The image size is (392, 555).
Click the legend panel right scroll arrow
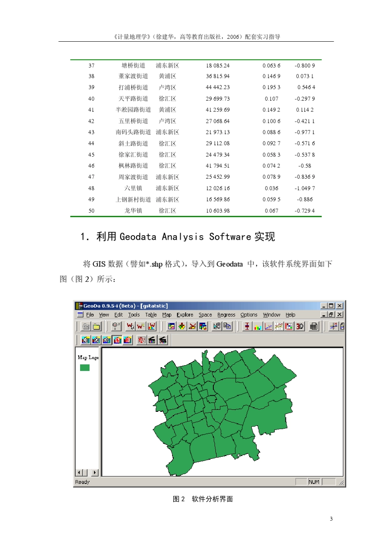pos(95,472)
